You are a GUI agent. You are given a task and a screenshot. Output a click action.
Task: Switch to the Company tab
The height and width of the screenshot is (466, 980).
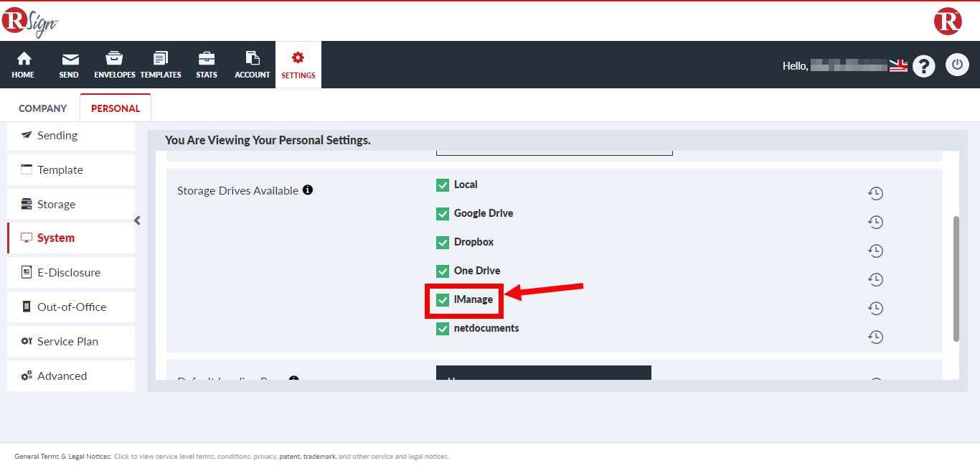(x=42, y=108)
